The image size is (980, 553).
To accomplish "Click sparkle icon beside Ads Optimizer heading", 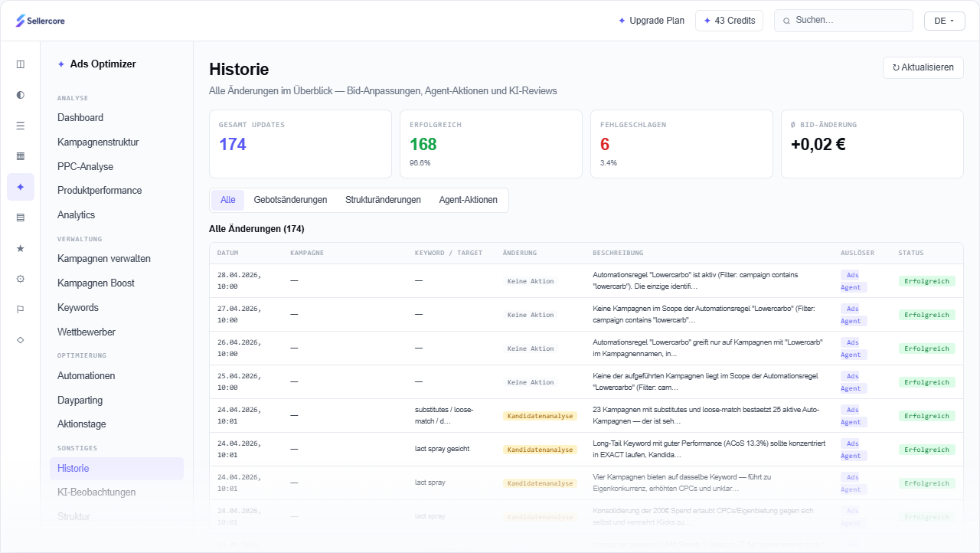I will pyautogui.click(x=61, y=64).
